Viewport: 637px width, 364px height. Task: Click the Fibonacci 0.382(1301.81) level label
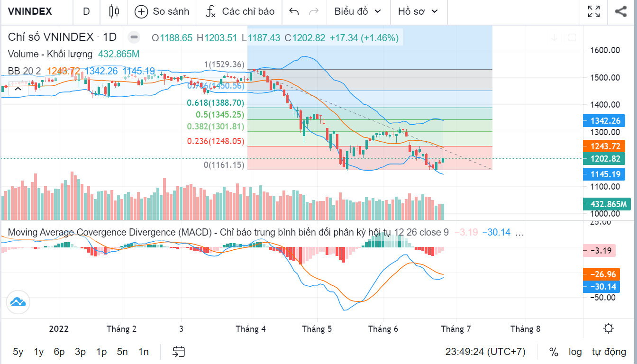pyautogui.click(x=215, y=127)
